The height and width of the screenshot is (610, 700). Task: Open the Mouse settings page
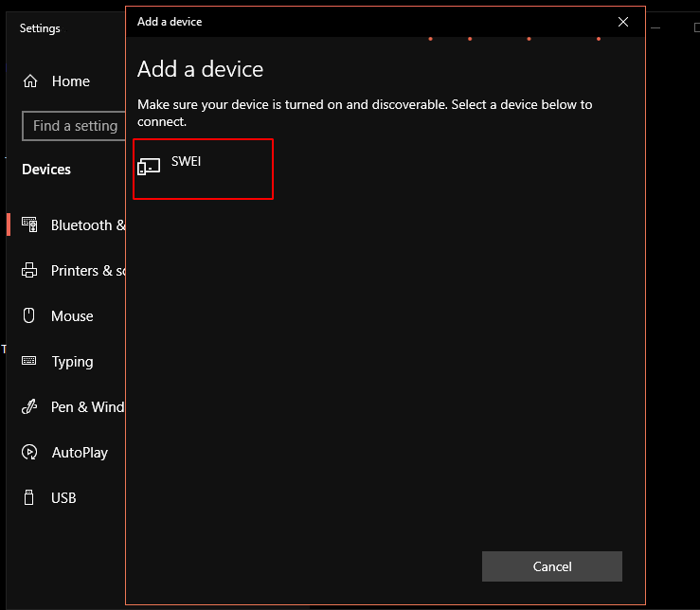tap(72, 316)
